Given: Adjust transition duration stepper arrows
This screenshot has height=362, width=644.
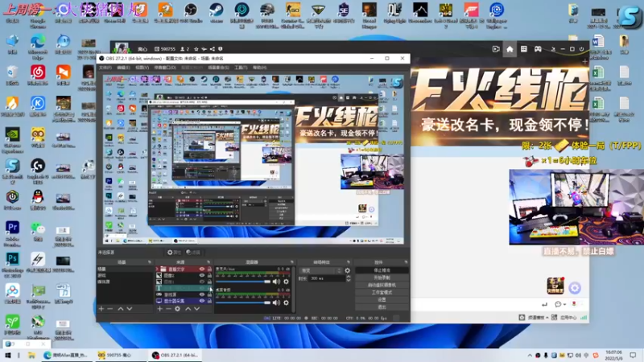Looking at the screenshot, I should click(x=349, y=278).
